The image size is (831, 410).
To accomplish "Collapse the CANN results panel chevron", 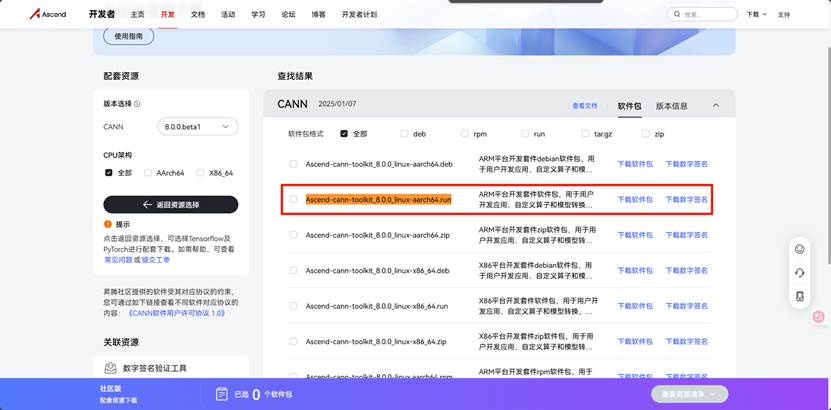I will click(x=716, y=105).
